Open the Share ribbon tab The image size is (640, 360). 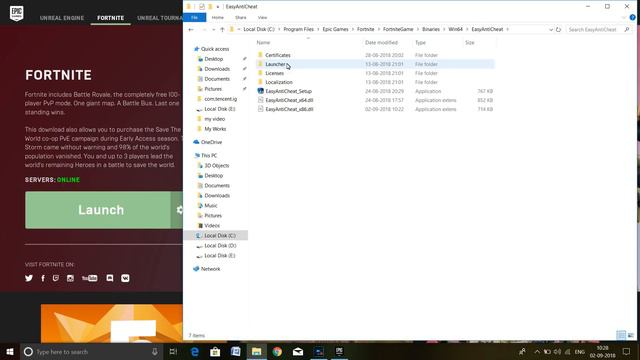click(x=240, y=18)
